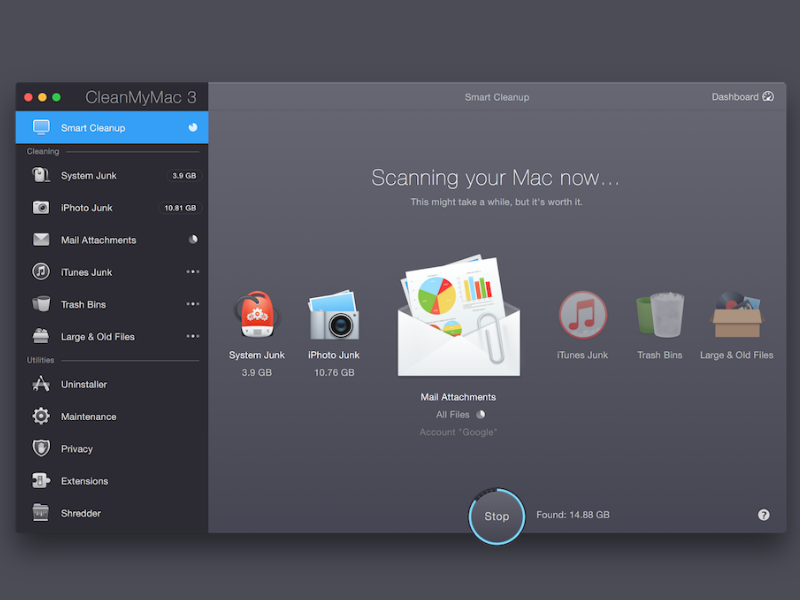
Task: Click the iTunes Junk music note icon in sidebar
Action: pos(41,271)
